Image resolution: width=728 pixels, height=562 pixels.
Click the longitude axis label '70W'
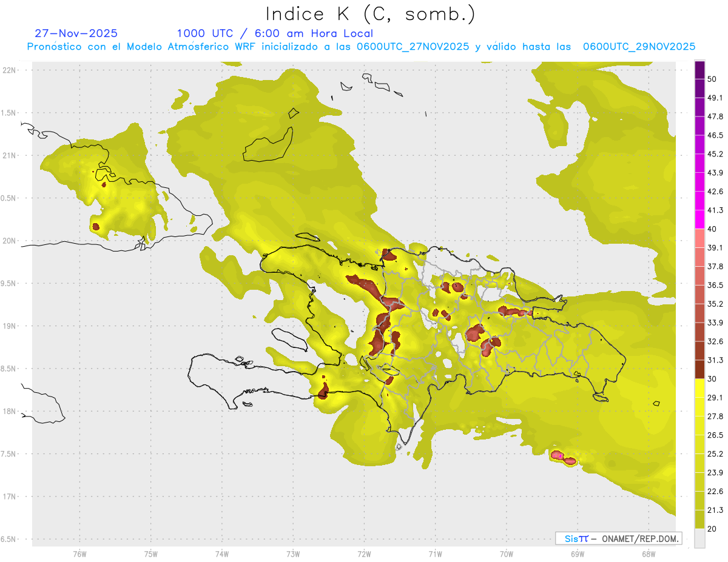pos(507,554)
